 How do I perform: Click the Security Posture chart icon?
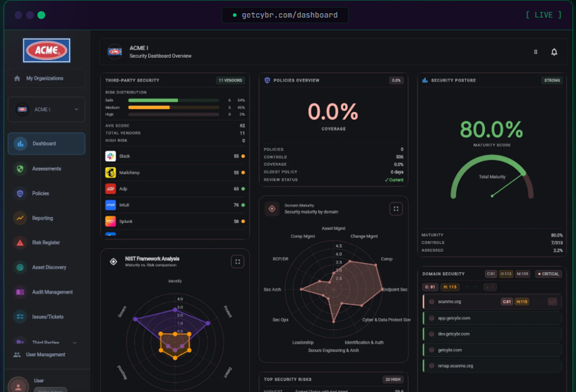coord(425,80)
